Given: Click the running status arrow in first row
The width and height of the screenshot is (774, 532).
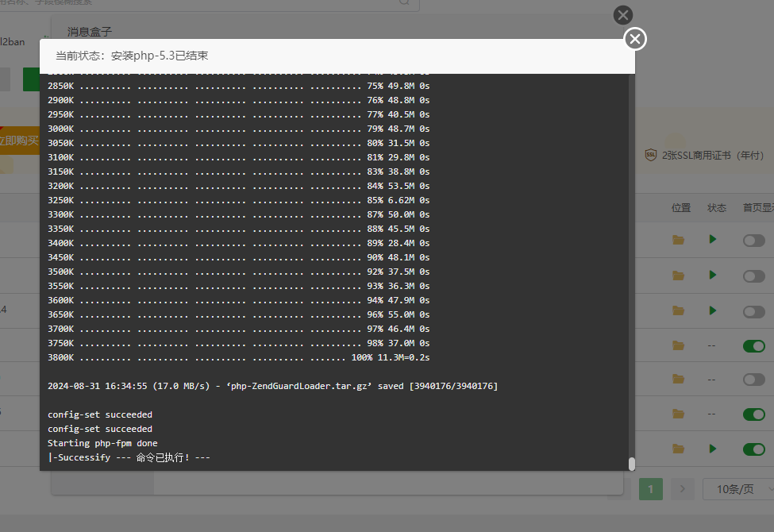Looking at the screenshot, I should (712, 240).
